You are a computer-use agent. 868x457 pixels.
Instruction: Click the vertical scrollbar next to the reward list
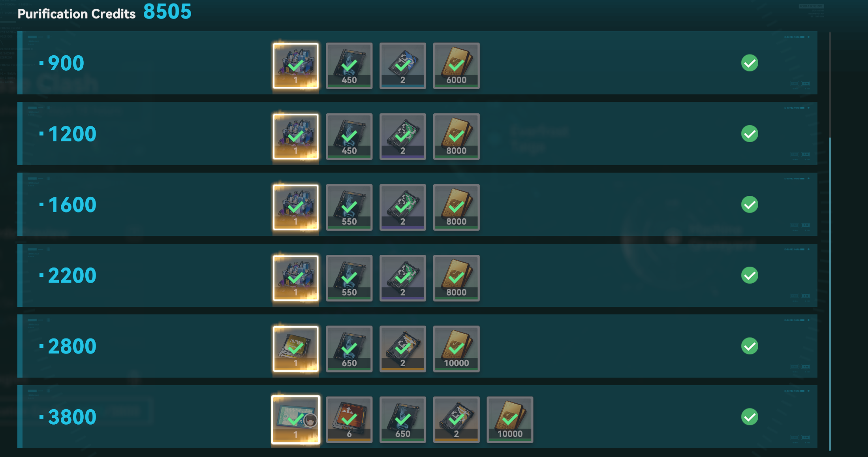coord(830,241)
